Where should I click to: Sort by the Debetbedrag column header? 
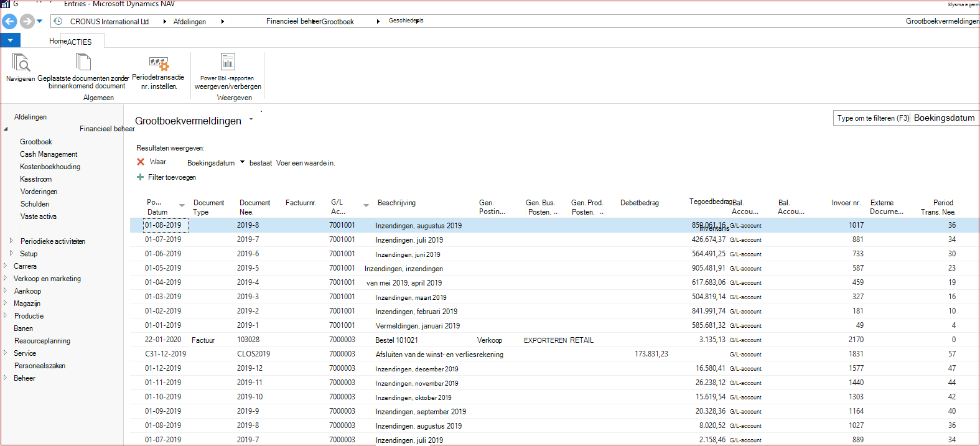[639, 203]
